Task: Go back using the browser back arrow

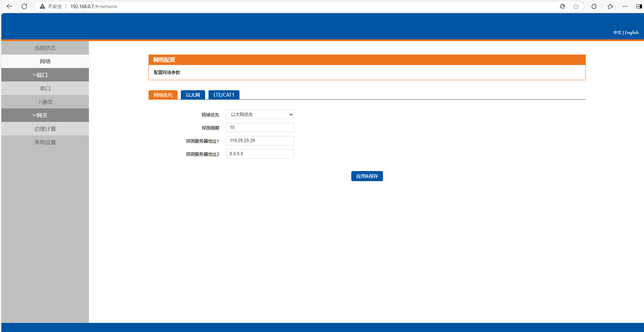Action: pyautogui.click(x=9, y=6)
